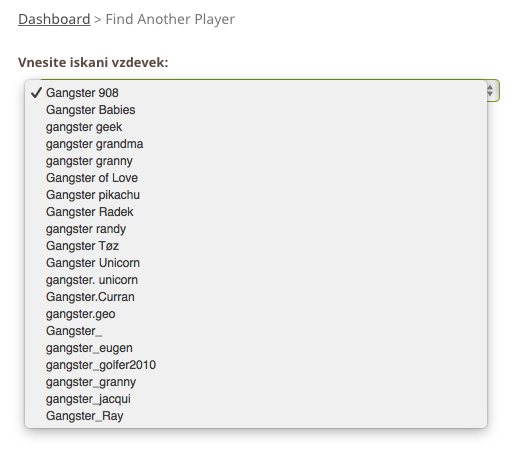Pick the gangster. unicorn lowercase entry
This screenshot has height=462, width=512.
click(256, 280)
